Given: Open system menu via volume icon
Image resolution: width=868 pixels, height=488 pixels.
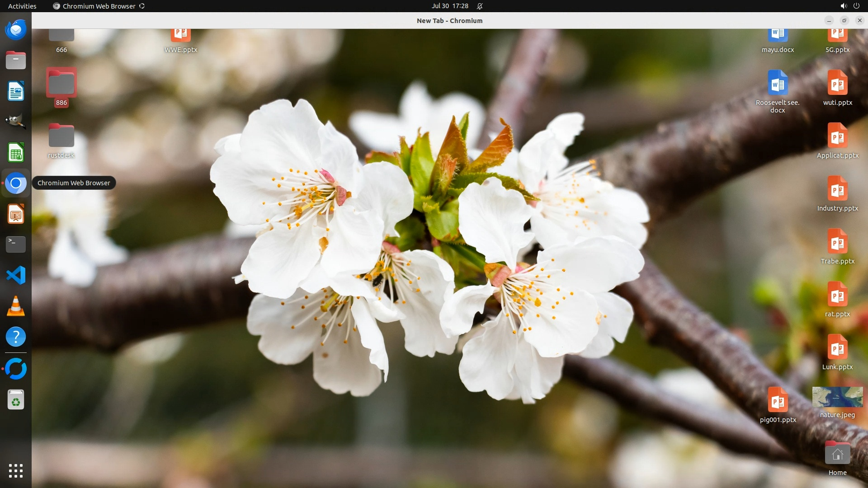Looking at the screenshot, I should tap(843, 6).
